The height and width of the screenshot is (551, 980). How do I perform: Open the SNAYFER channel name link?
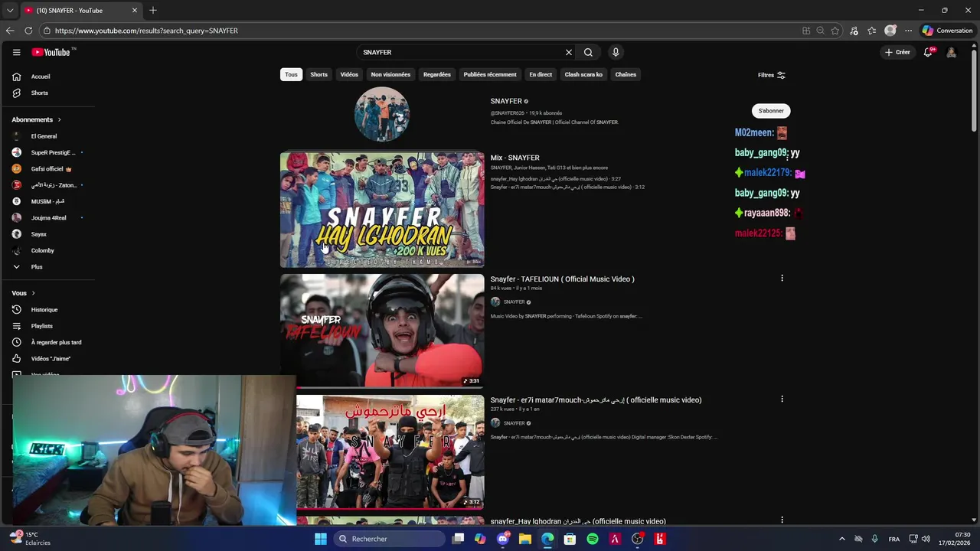click(506, 101)
